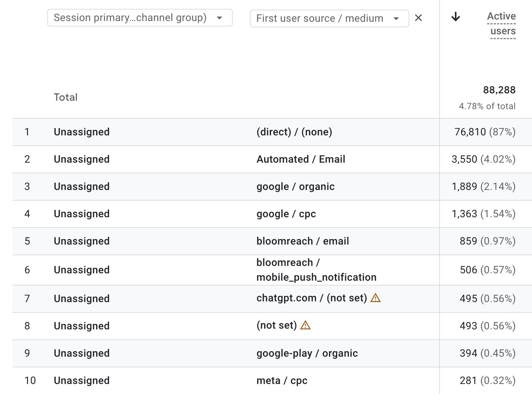The height and width of the screenshot is (405, 532).
Task: Sort by the Active users column header
Action: (501, 24)
